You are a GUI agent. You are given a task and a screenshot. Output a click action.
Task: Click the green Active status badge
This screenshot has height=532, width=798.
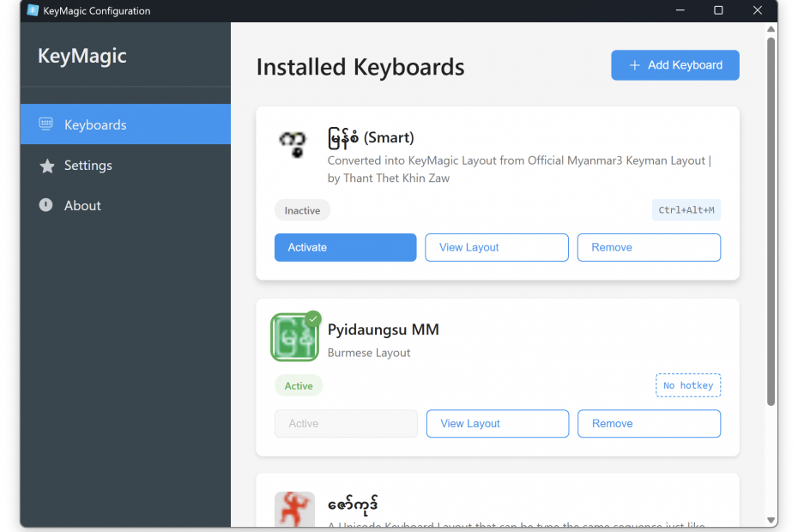[299, 386]
